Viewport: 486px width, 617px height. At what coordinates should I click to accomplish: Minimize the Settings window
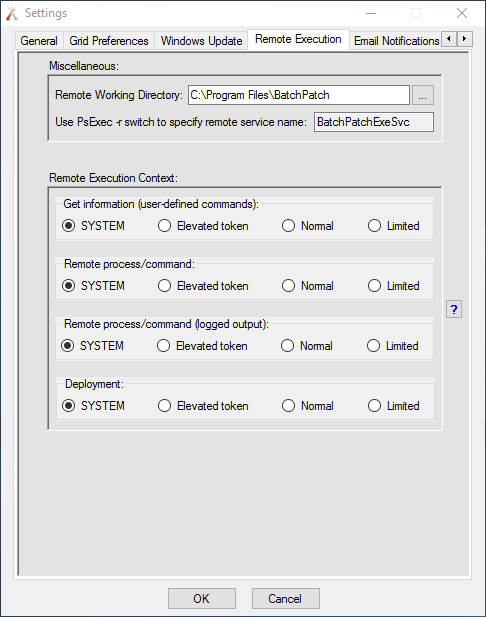coord(371,13)
